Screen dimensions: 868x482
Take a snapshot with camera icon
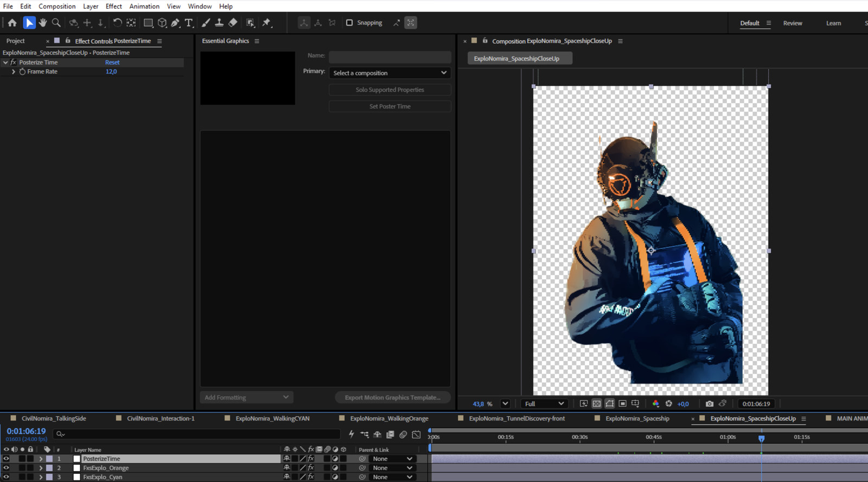[709, 403]
